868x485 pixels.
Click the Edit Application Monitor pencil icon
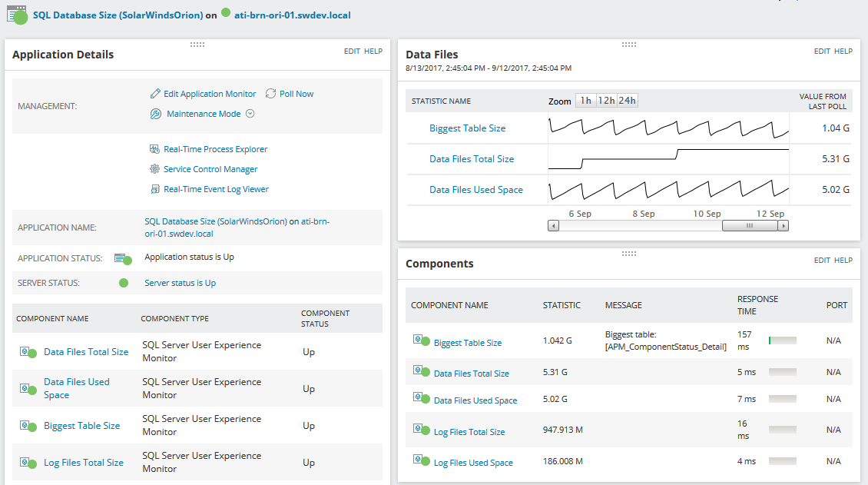[155, 94]
